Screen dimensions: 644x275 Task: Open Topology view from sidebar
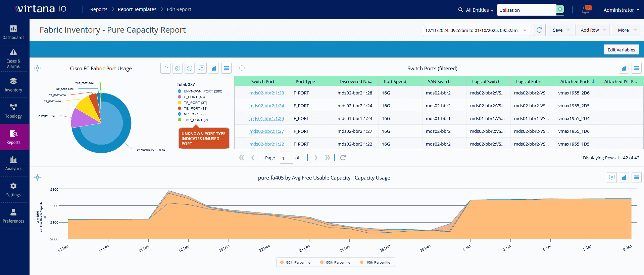click(13, 111)
